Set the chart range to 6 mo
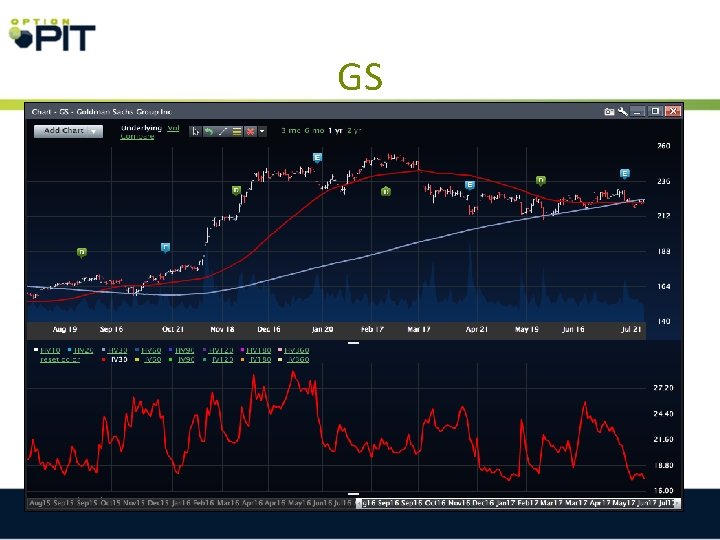Screen dimensions: 720x540 pos(314,130)
